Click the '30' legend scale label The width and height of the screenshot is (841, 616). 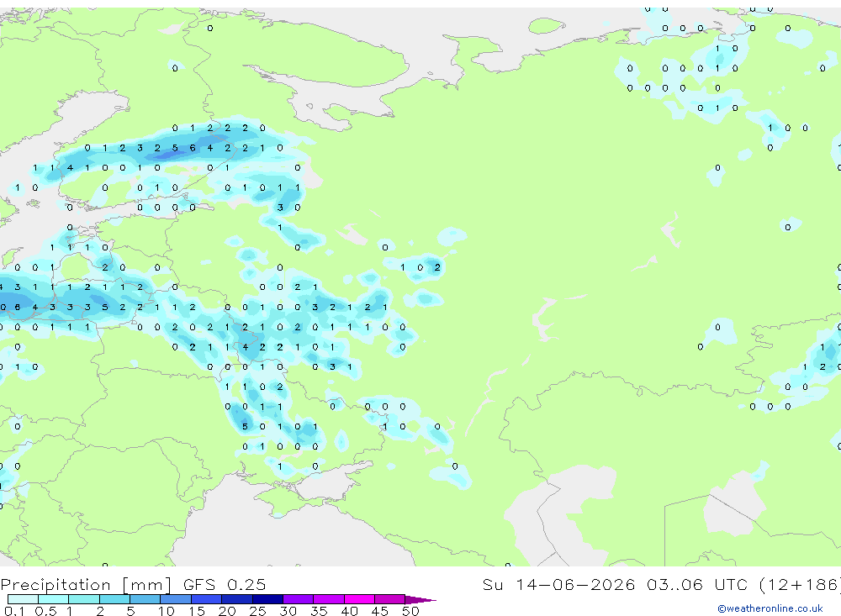click(288, 611)
